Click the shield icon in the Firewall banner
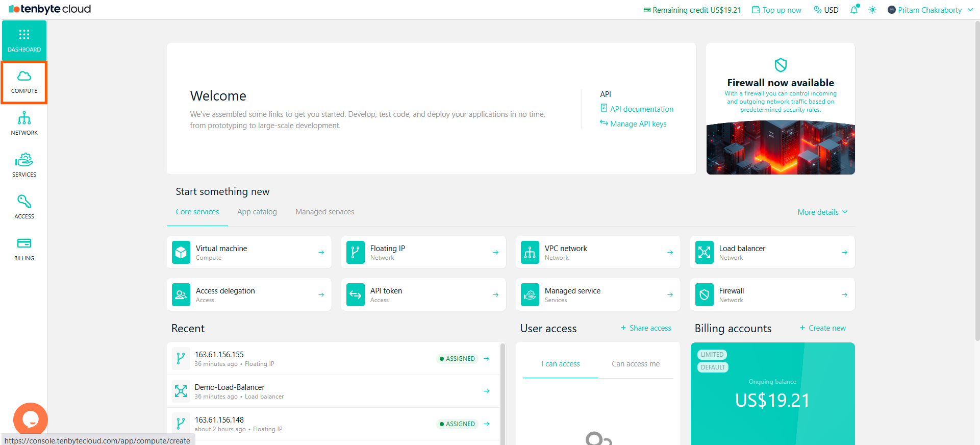Viewport: 980px width, 445px height. point(781,65)
